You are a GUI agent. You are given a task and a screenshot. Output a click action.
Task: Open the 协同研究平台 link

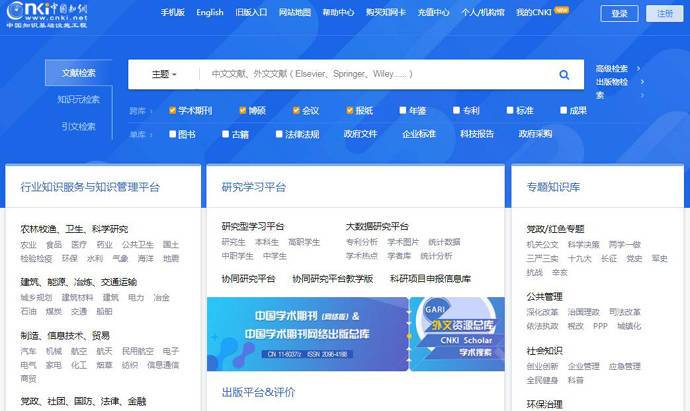click(248, 279)
